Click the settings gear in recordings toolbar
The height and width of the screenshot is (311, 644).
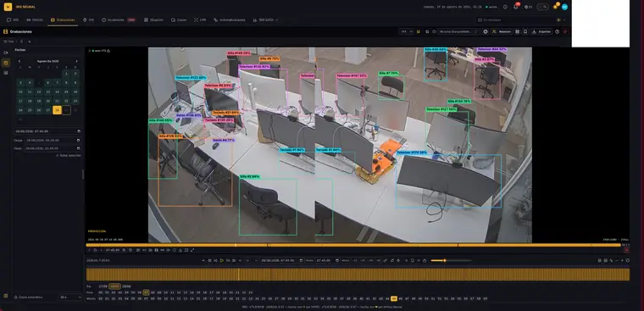click(486, 31)
